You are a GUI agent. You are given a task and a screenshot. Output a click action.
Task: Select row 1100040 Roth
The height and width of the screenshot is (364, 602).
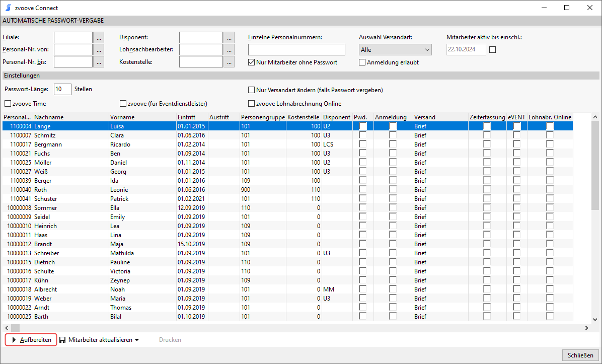(x=287, y=190)
